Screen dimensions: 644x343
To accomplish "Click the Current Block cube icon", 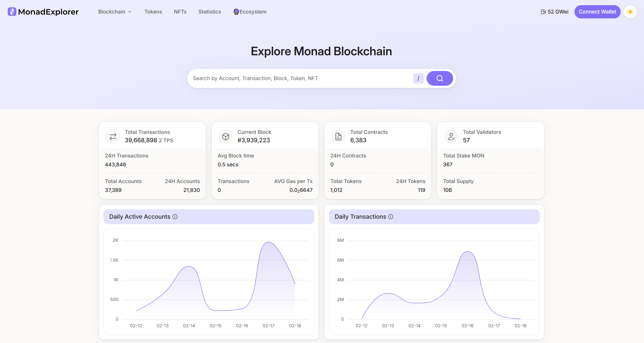I will coord(225,137).
